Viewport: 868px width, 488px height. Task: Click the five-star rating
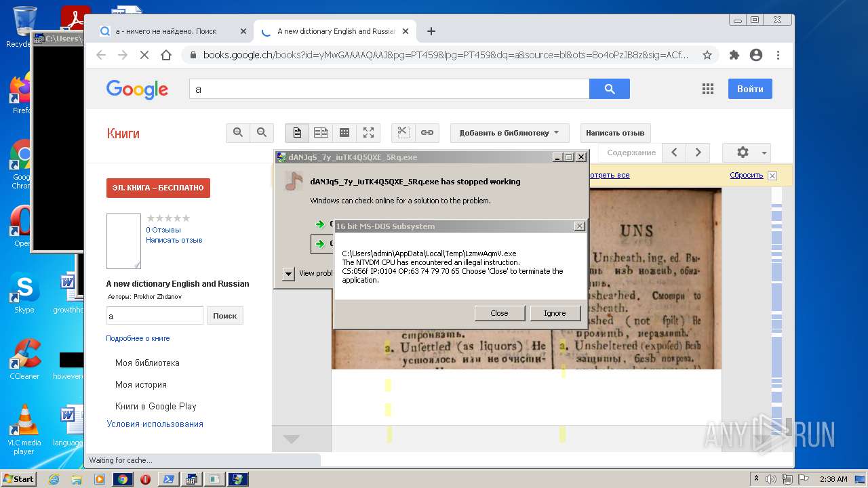click(168, 218)
